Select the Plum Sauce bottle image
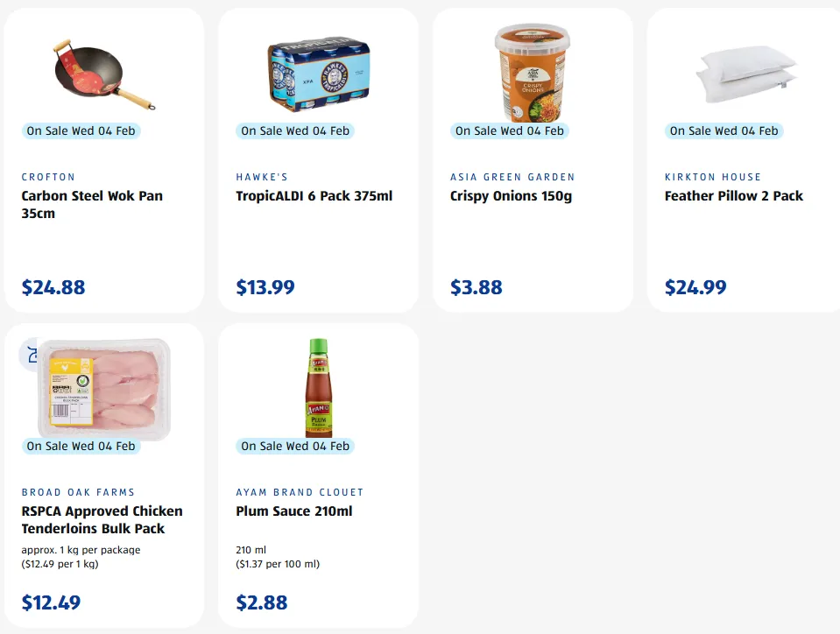This screenshot has height=634, width=840. [318, 388]
